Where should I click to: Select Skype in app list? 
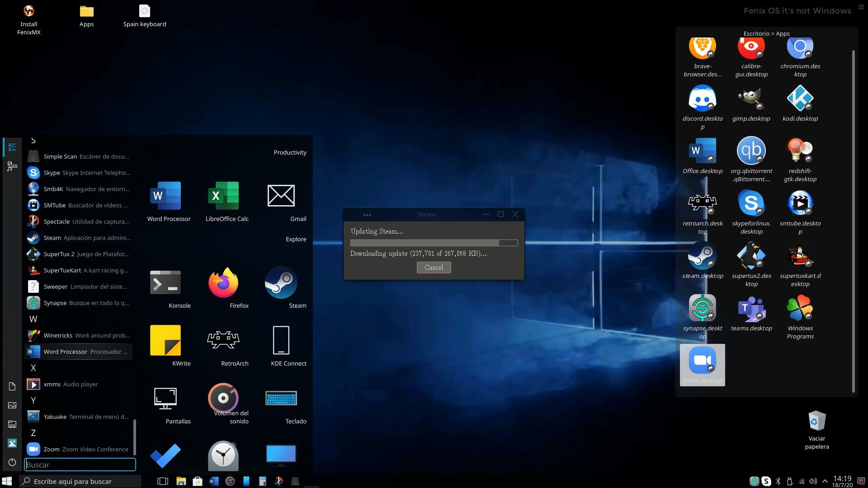tap(78, 173)
